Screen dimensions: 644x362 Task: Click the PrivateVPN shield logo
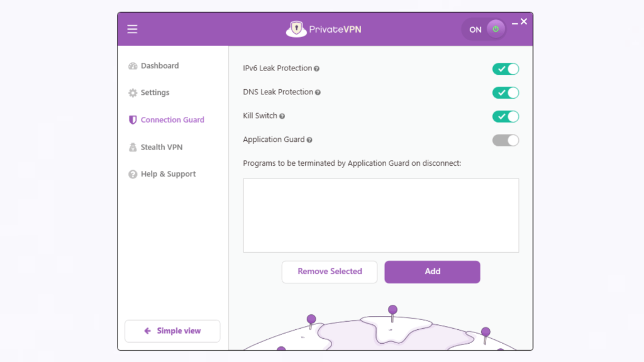[296, 29]
